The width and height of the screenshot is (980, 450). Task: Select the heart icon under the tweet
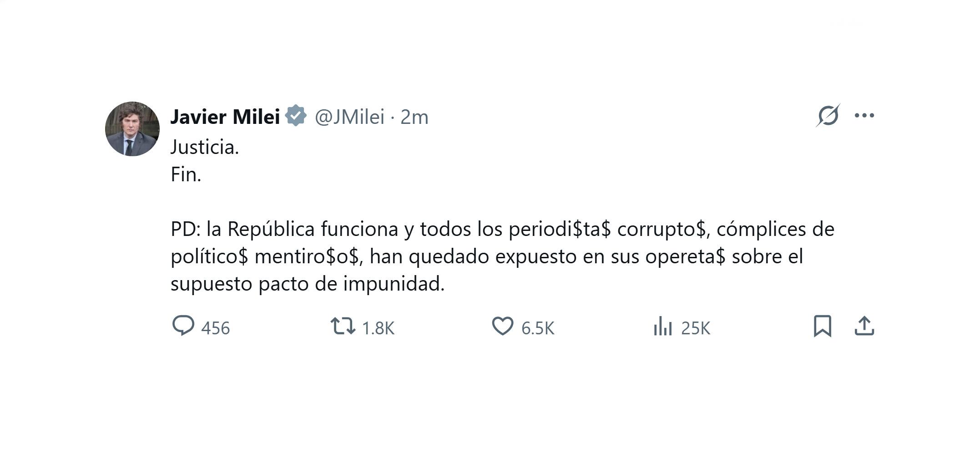tap(504, 326)
